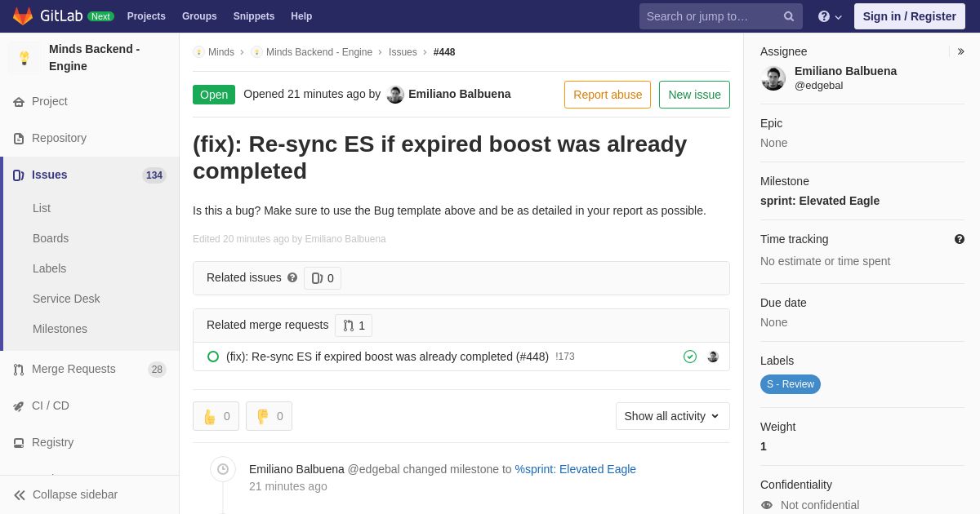980x514 pixels.
Task: Click the Merge Requests count badge 28
Action: 157,370
